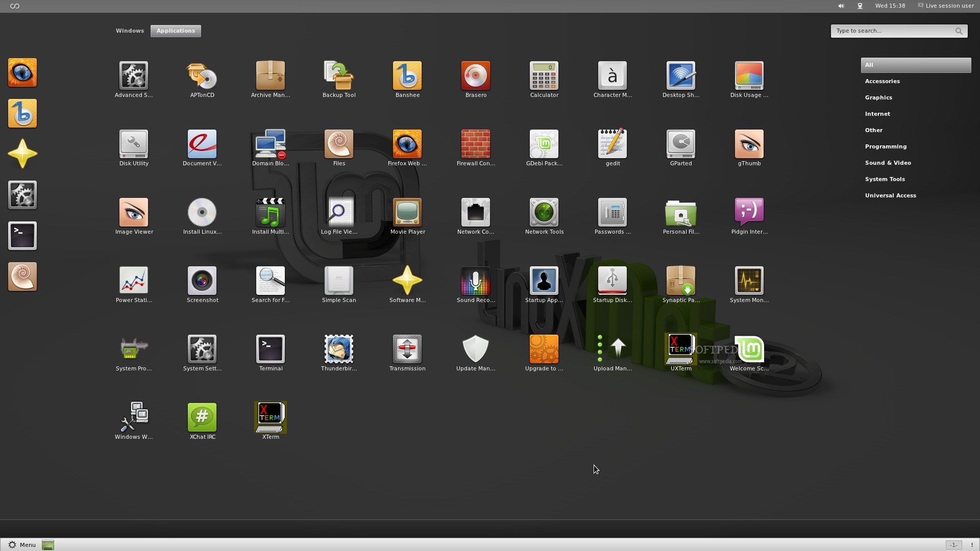Mute sound from the top panel speaker
The height and width of the screenshot is (551, 980).
[x=841, y=6]
